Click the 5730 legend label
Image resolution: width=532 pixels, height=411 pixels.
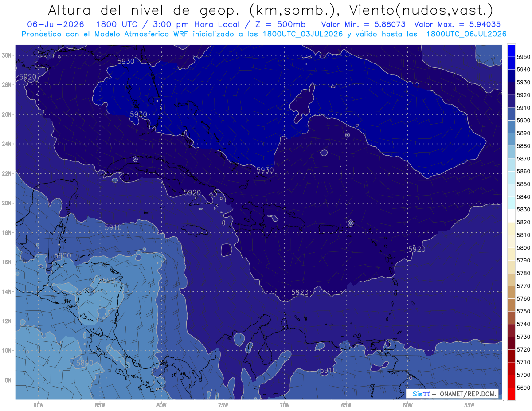[524, 337]
